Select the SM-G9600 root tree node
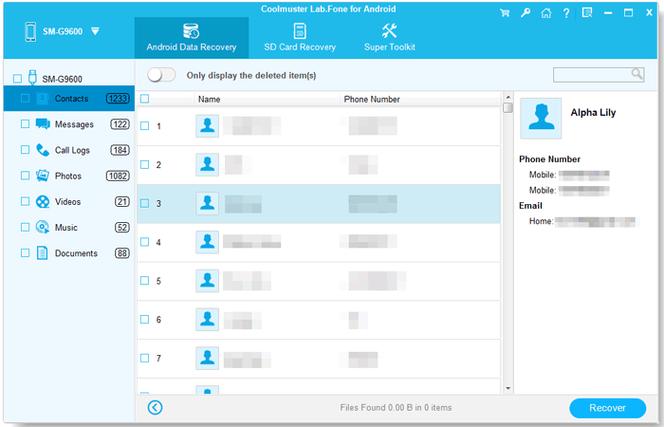This screenshot has height=427, width=664. pyautogui.click(x=62, y=79)
